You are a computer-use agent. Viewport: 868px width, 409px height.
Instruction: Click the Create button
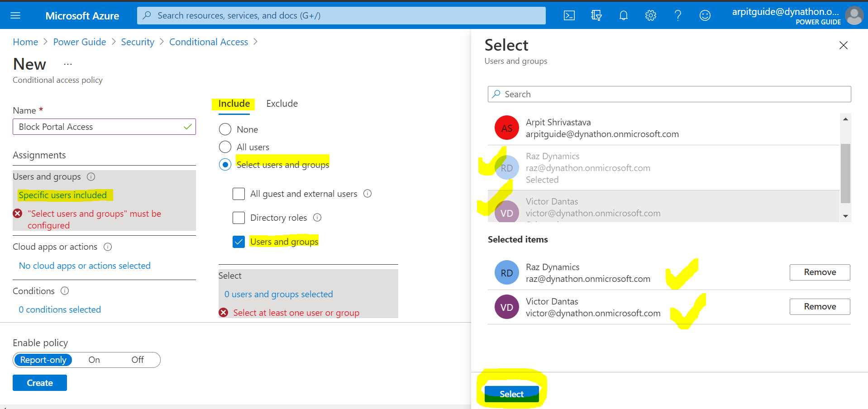click(x=40, y=383)
